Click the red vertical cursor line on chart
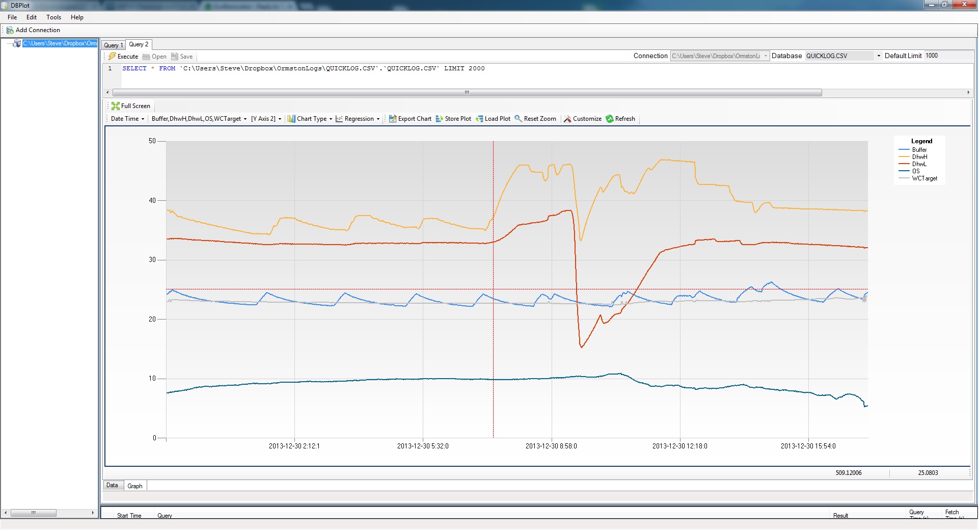This screenshot has width=980, height=531. click(493, 289)
